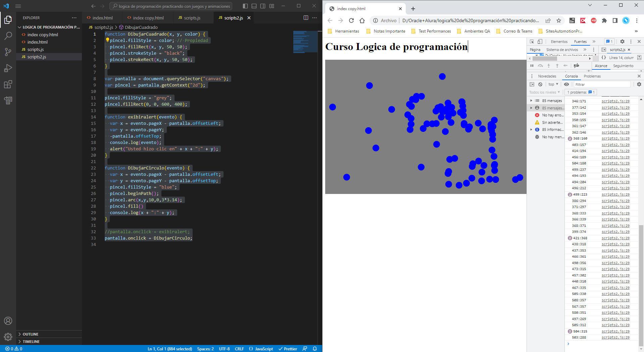Toggle the Sources navigator pane
The image size is (644, 352).
click(604, 50)
